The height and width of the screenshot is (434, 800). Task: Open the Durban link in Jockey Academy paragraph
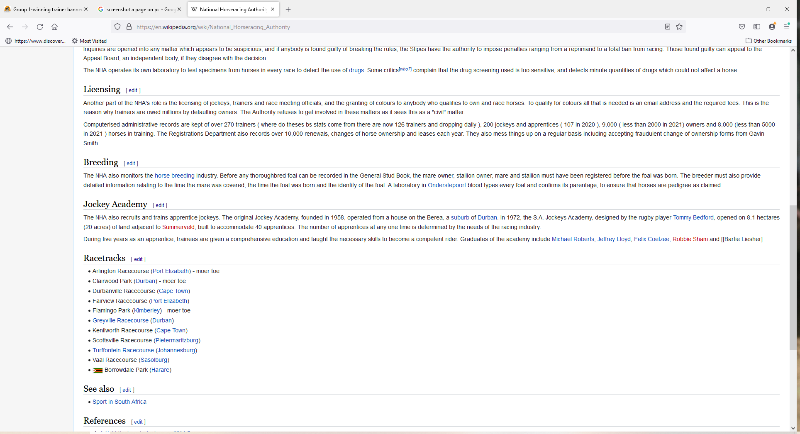coord(487,217)
